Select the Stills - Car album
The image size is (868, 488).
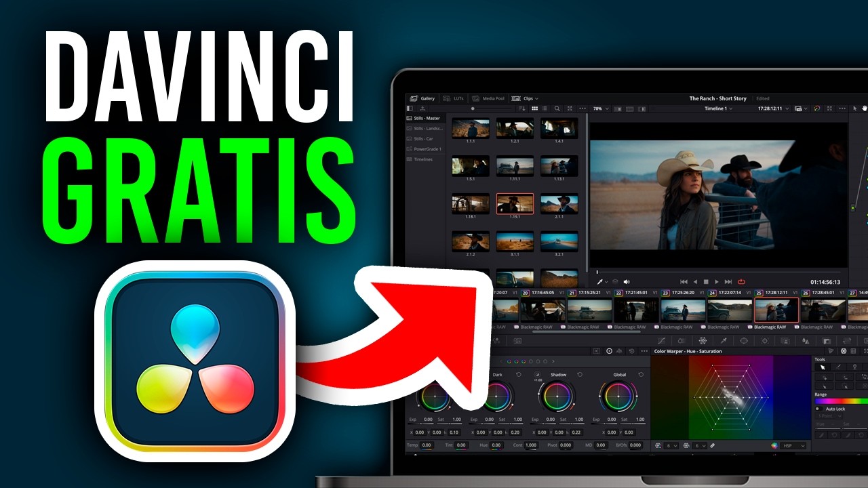(424, 138)
